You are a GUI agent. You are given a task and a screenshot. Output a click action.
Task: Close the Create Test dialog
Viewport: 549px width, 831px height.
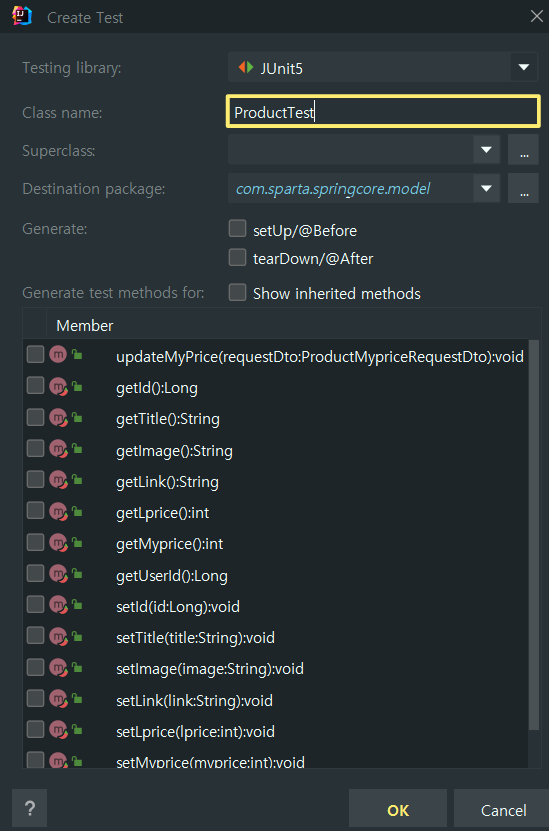click(536, 16)
